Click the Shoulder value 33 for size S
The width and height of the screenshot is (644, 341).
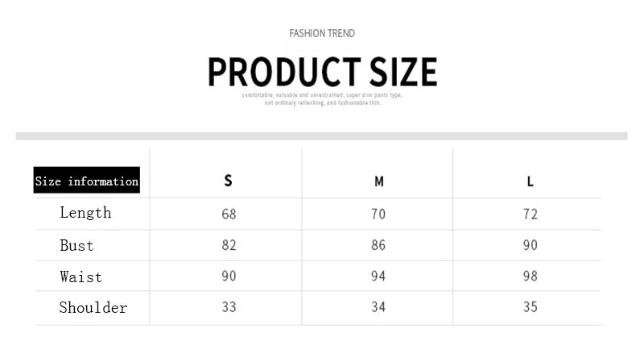coord(229,307)
